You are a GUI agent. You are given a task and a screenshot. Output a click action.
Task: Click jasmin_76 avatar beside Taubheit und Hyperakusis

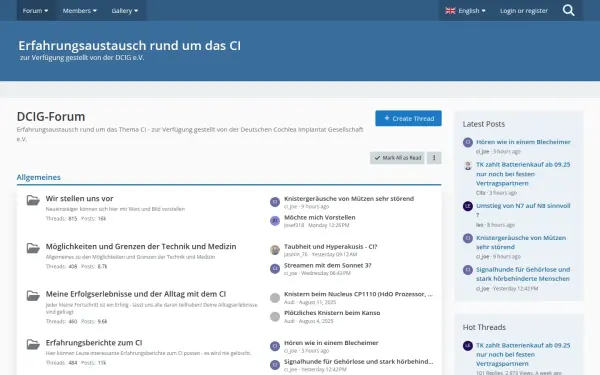pos(275,250)
